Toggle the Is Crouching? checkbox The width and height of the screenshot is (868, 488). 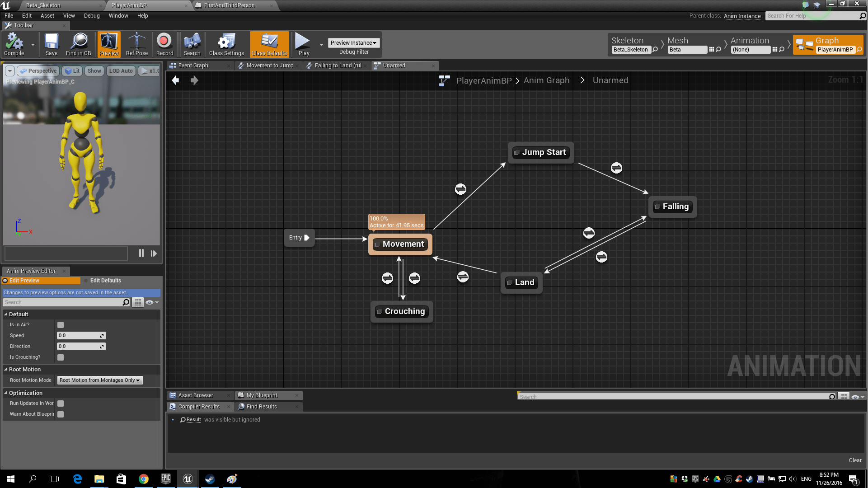coord(61,357)
